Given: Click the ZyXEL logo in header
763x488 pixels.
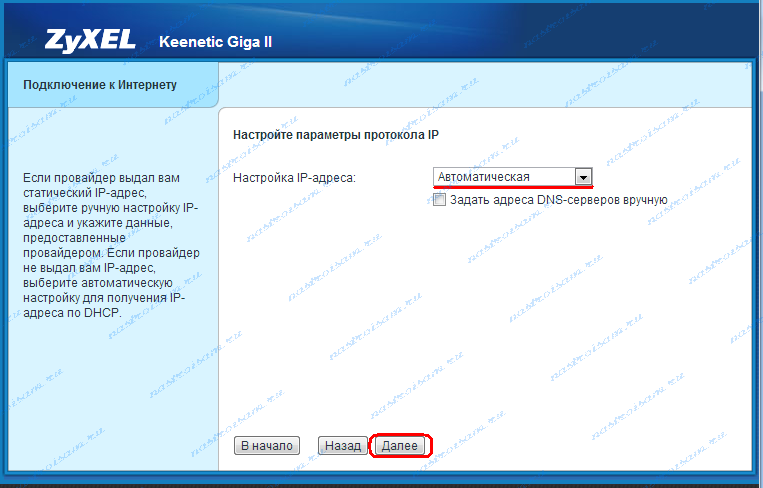Looking at the screenshot, I should point(90,41).
